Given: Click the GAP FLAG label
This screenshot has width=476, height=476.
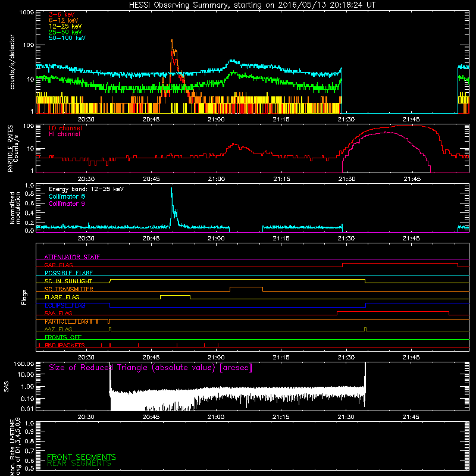Looking at the screenshot, I should 58,265.
